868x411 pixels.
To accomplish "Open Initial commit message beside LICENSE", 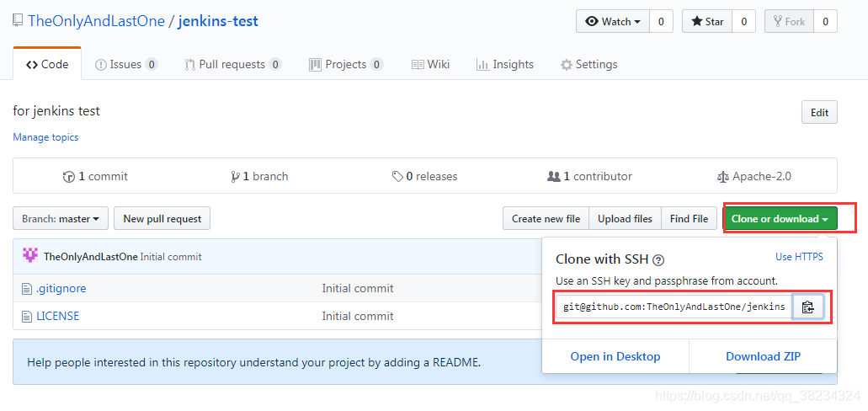I will click(358, 316).
